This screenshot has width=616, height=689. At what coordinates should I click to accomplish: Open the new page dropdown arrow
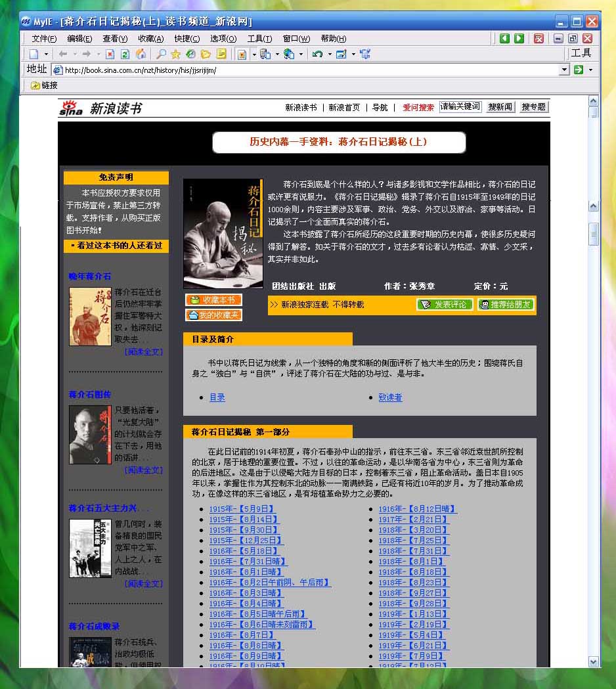pos(46,54)
